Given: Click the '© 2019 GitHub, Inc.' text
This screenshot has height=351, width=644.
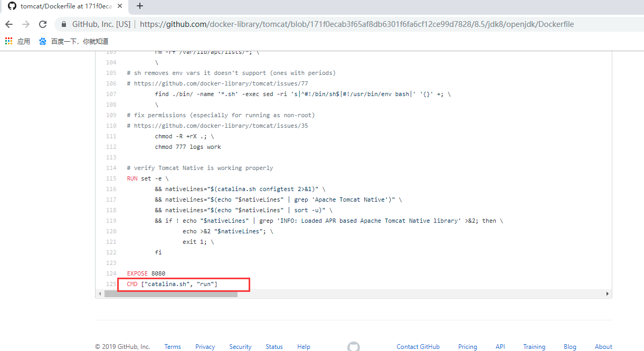Looking at the screenshot, I should [x=122, y=347].
